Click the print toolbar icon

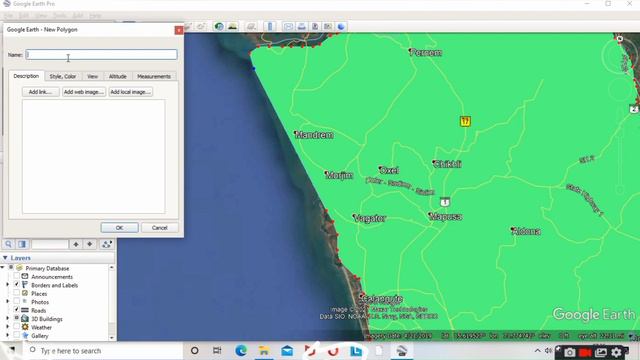click(x=302, y=27)
